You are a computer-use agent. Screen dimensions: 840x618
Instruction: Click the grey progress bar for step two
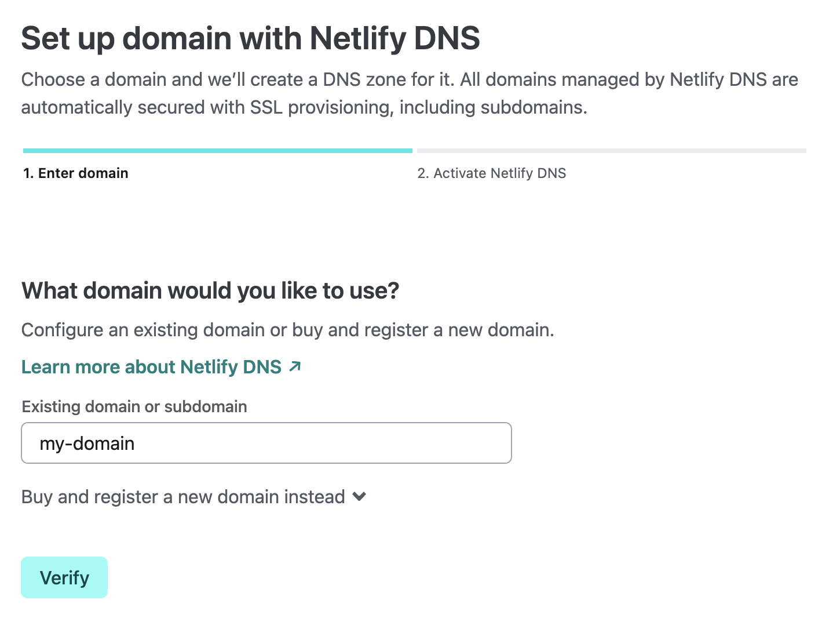[x=612, y=151]
